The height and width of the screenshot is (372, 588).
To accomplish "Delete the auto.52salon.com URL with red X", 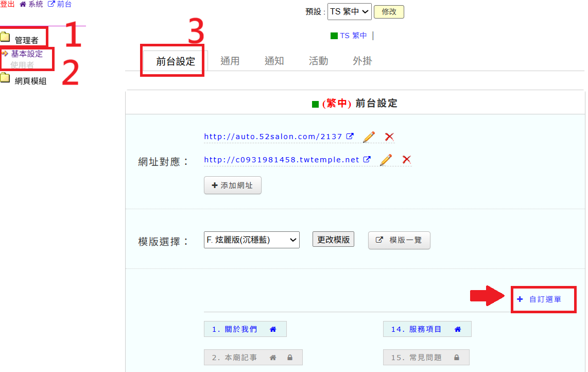I will tap(389, 137).
